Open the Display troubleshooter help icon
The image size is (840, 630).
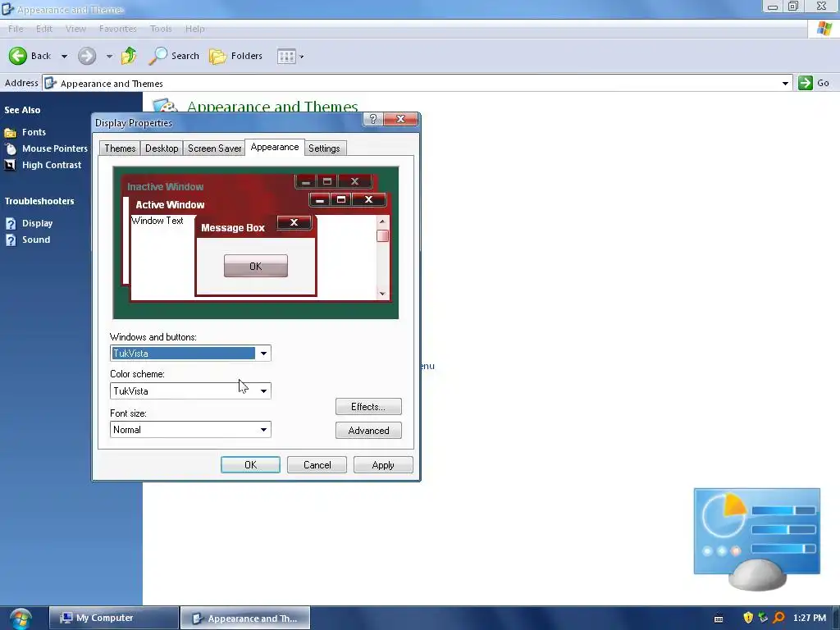click(11, 223)
